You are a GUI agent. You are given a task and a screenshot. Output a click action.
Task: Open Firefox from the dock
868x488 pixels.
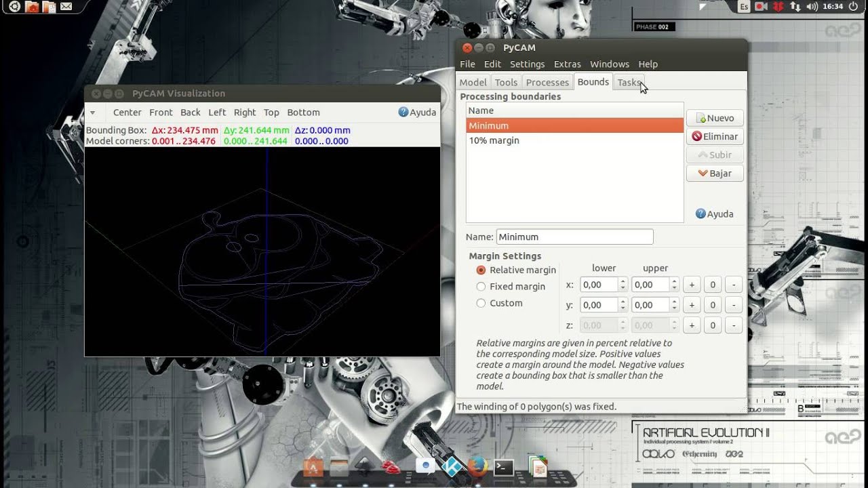click(x=477, y=466)
